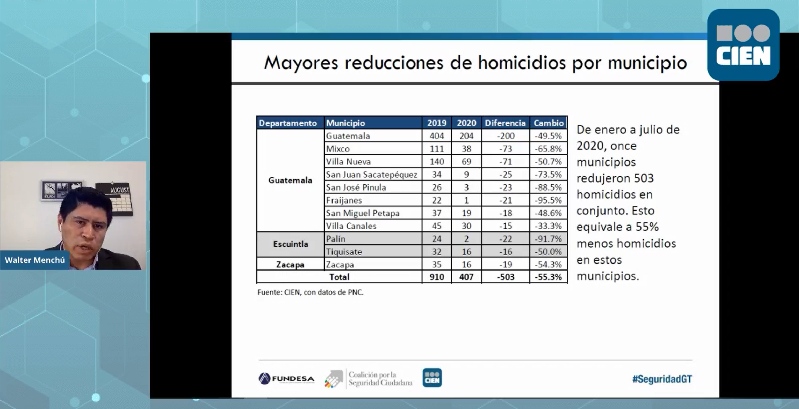
Task: Click the San Miguel Petapa cell
Action: (373, 213)
